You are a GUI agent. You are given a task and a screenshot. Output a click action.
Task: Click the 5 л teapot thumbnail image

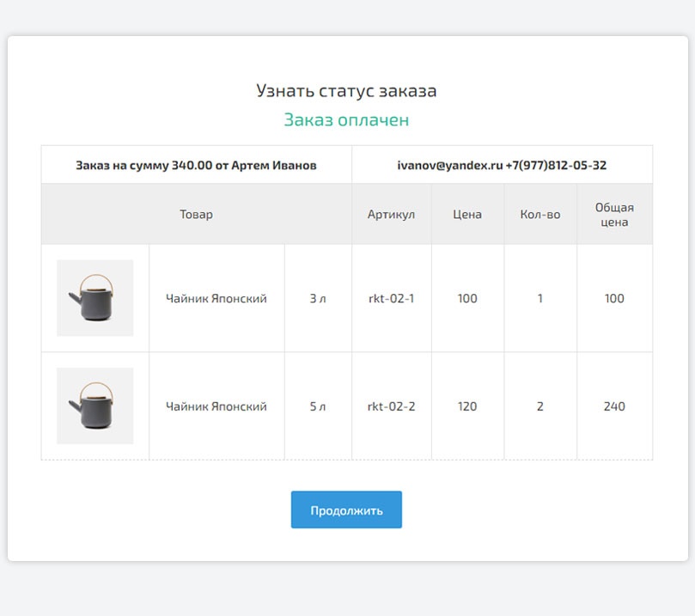pos(94,406)
